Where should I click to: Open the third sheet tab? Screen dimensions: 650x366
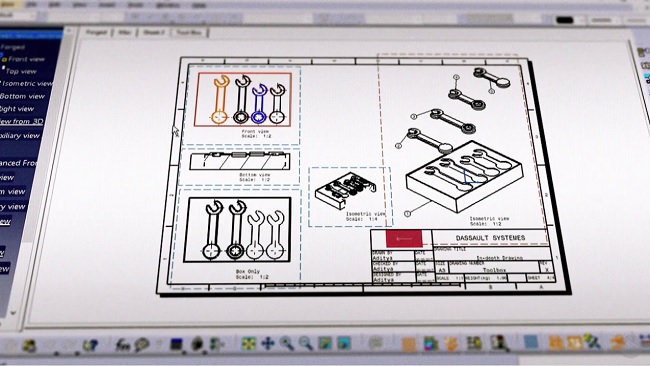tap(153, 32)
